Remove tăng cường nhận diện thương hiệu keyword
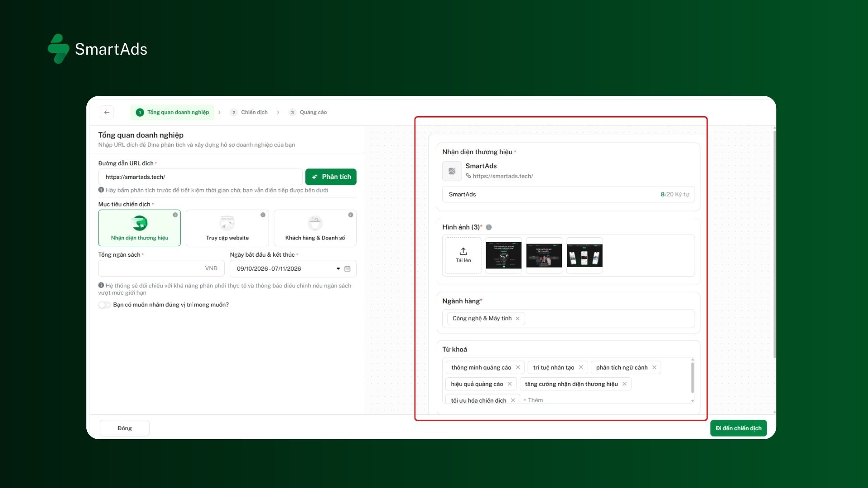Screen dimensions: 868x488 624,384
